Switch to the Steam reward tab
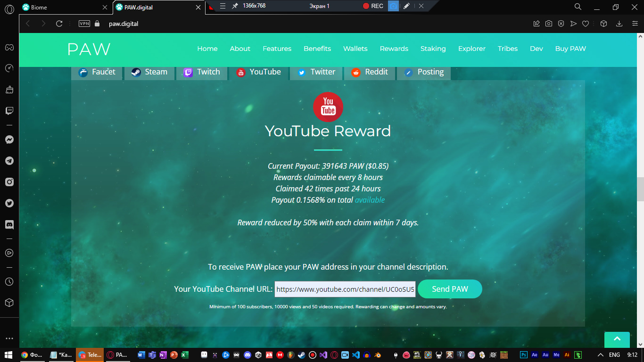The image size is (644, 362). 149,72
